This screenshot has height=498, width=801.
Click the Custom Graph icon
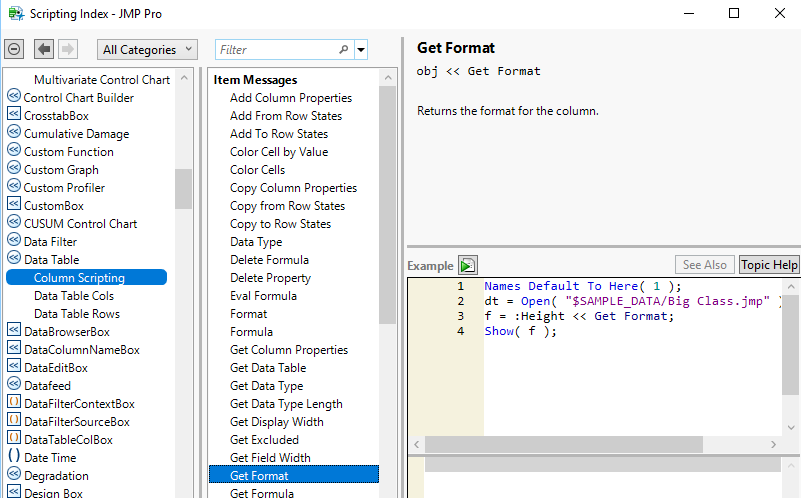click(x=14, y=168)
